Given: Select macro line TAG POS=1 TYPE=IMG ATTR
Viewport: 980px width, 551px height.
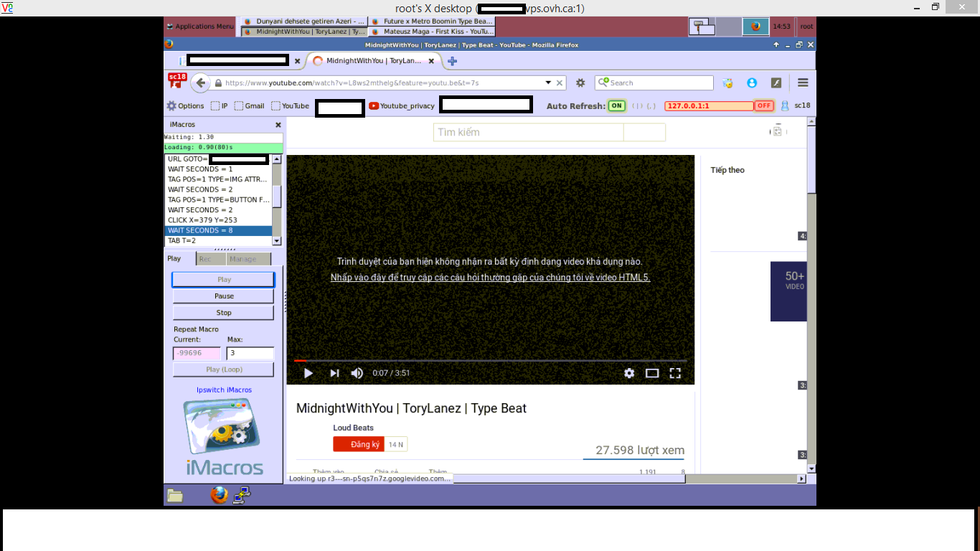Looking at the screenshot, I should click(x=219, y=179).
